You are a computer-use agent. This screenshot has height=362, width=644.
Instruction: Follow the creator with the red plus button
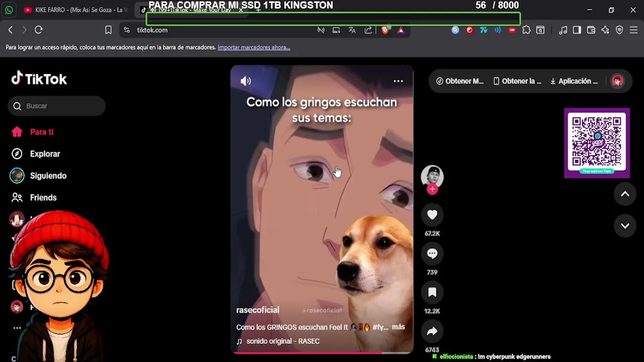432,190
